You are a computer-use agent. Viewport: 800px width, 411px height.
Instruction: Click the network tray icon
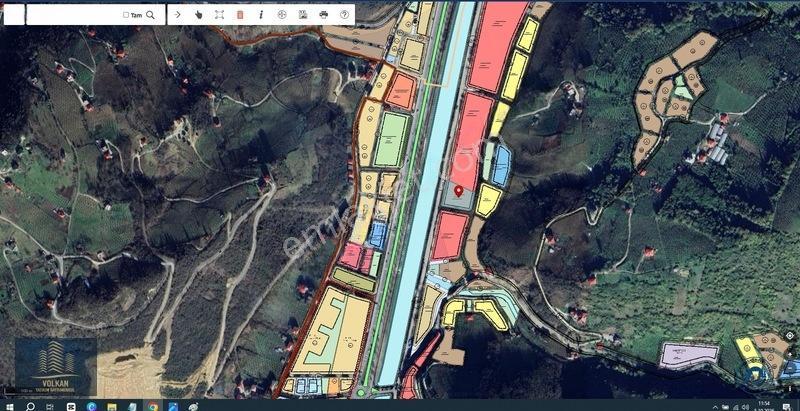[x=735, y=407]
